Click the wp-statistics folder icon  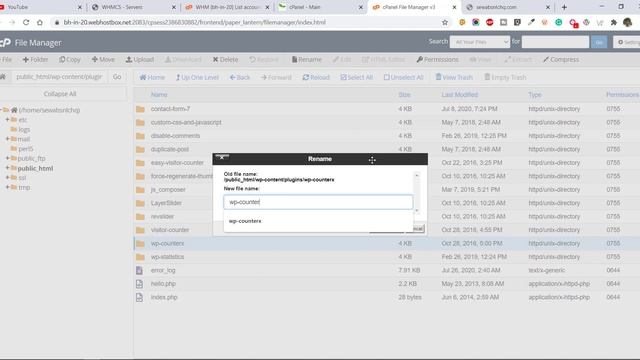coord(140,257)
